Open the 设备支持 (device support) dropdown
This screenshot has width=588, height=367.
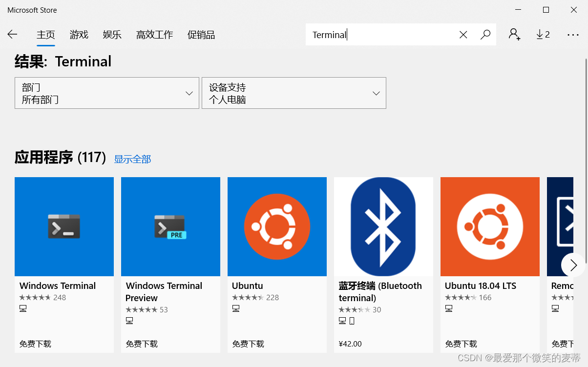pos(294,93)
